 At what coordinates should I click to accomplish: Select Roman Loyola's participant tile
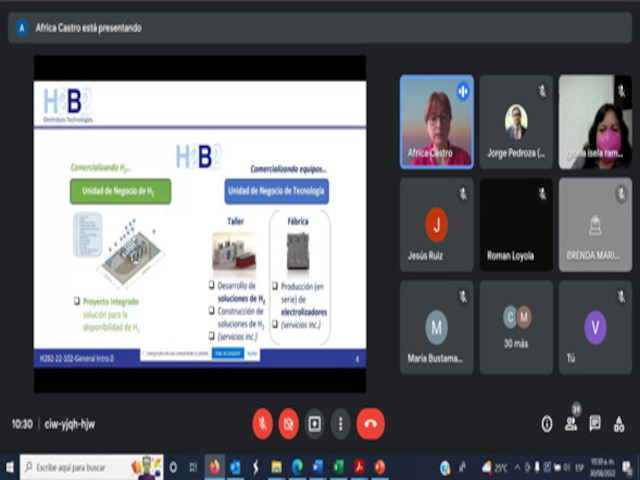(516, 224)
